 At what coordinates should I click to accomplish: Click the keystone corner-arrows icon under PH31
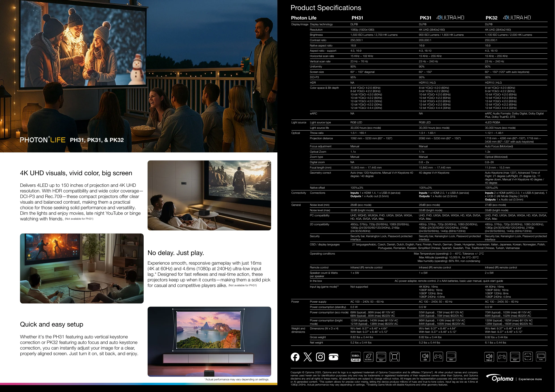click(394, 357)
